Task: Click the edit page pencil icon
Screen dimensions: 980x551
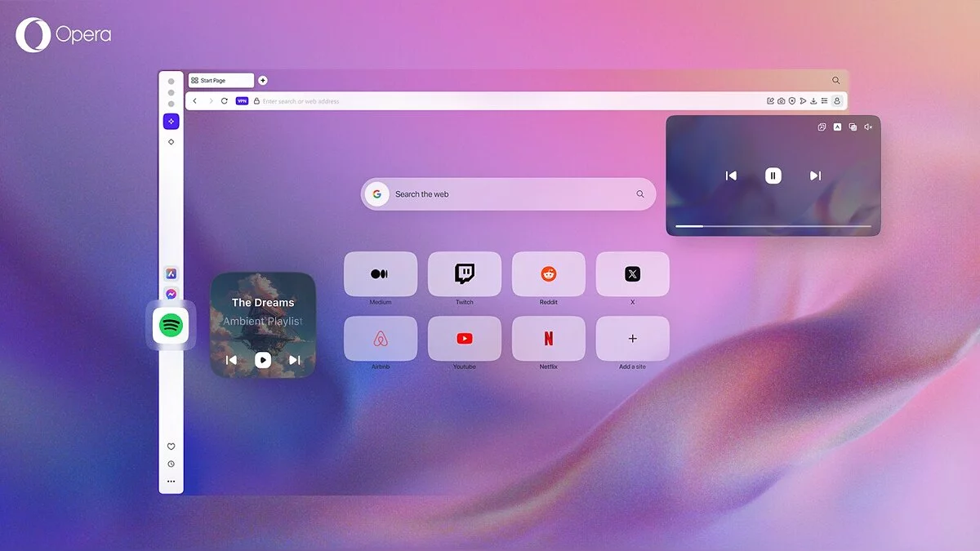Action: click(x=770, y=101)
